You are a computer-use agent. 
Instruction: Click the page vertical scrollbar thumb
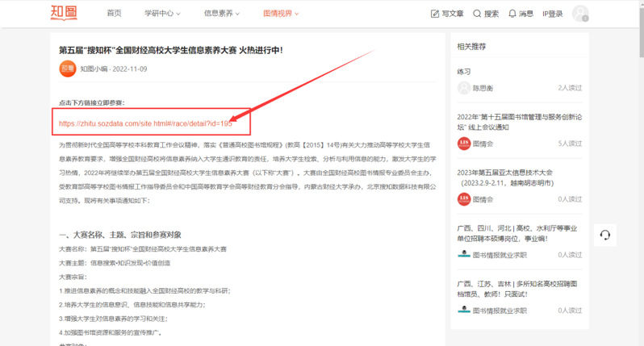tap(642, 33)
